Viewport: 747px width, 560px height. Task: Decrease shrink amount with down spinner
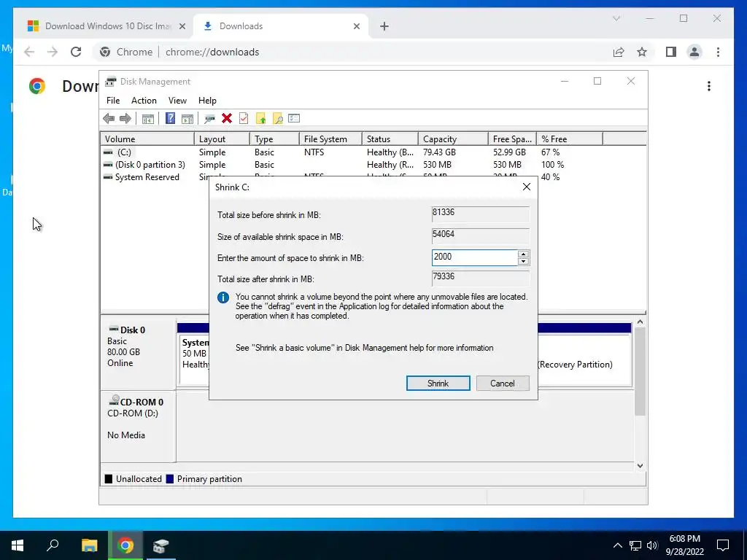tap(523, 262)
